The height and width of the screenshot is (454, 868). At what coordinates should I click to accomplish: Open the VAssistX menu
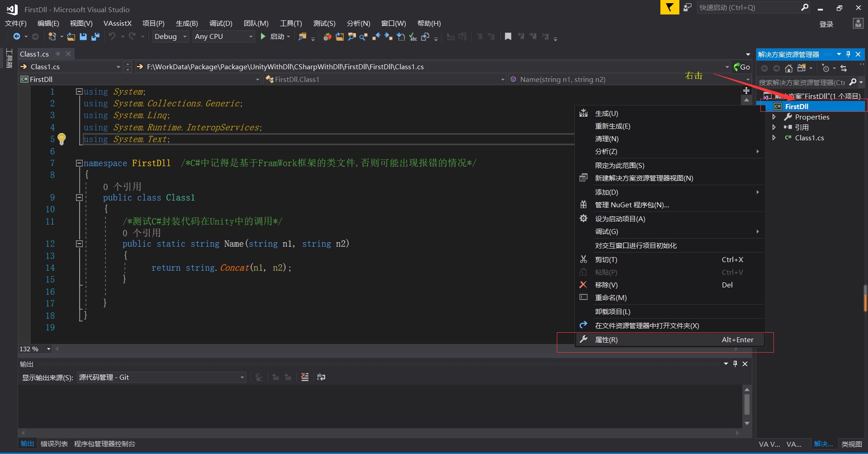pos(118,23)
